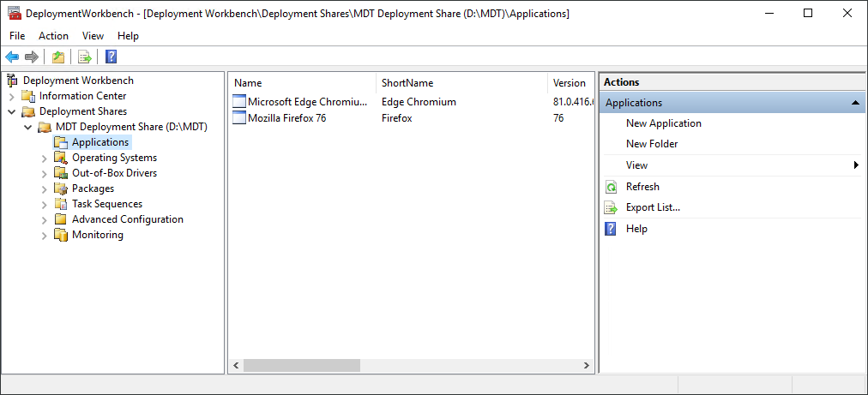Click the version 76 cell

point(558,118)
